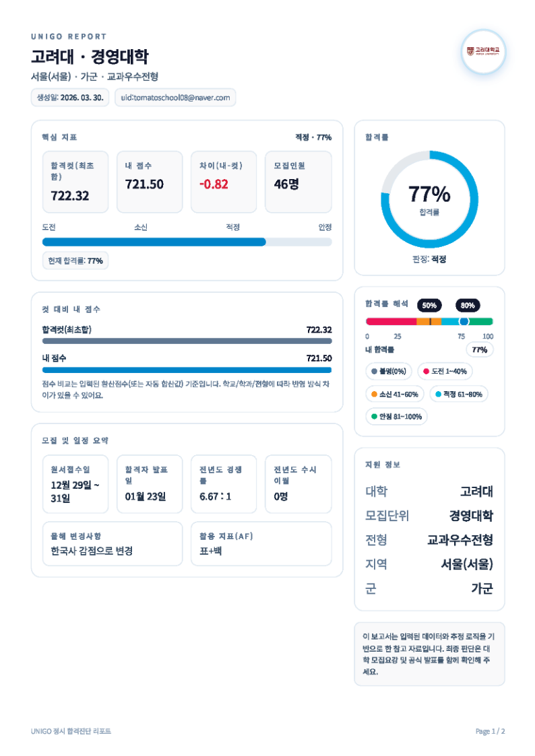The width and height of the screenshot is (535, 756).
Task: Click the 전년도 경쟁률 6.67:1 card
Action: (x=224, y=484)
